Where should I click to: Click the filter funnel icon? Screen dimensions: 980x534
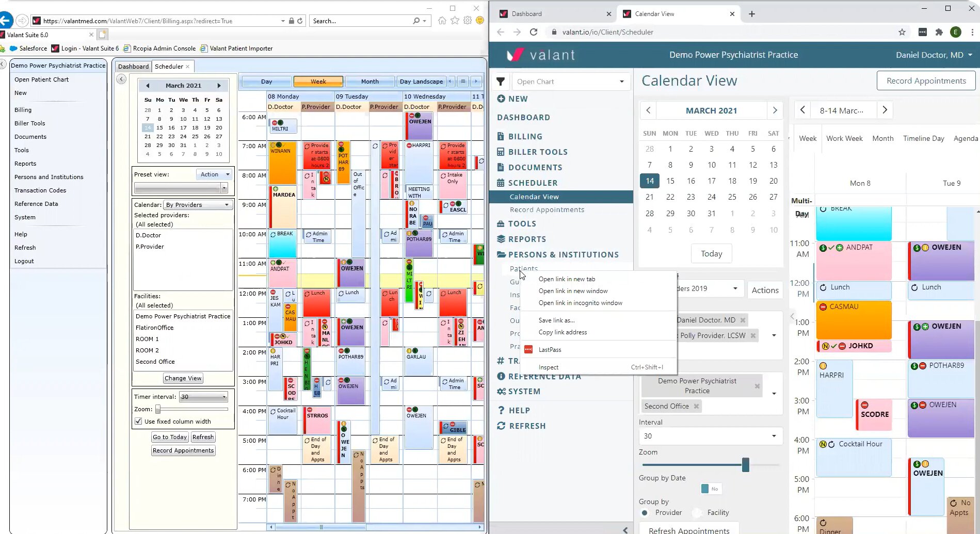[x=500, y=82]
